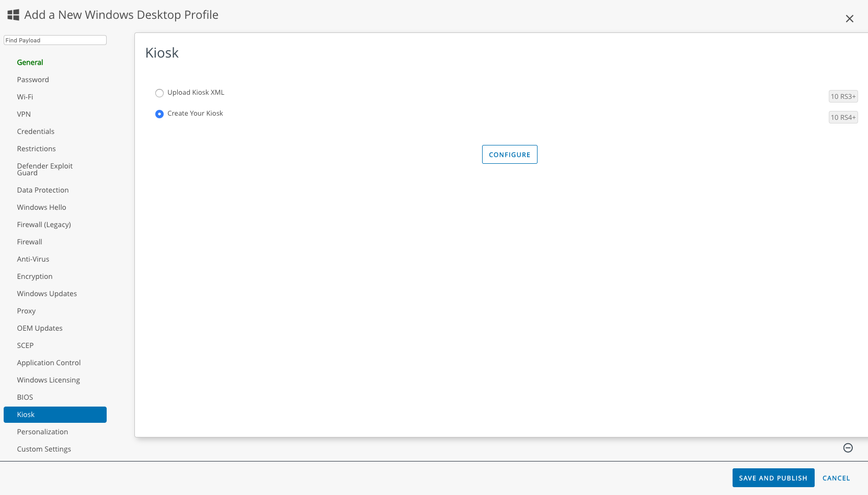Cancel the profile creation
The image size is (868, 495).
(836, 478)
